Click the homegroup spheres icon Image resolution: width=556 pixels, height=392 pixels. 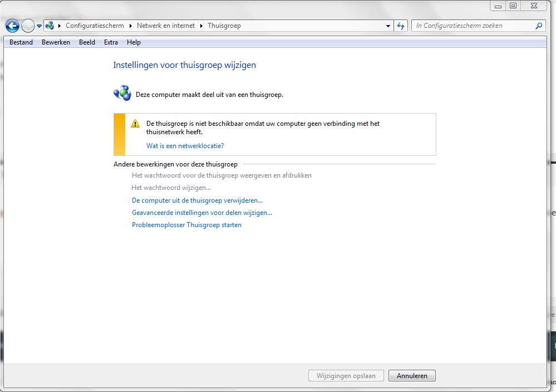click(x=122, y=93)
